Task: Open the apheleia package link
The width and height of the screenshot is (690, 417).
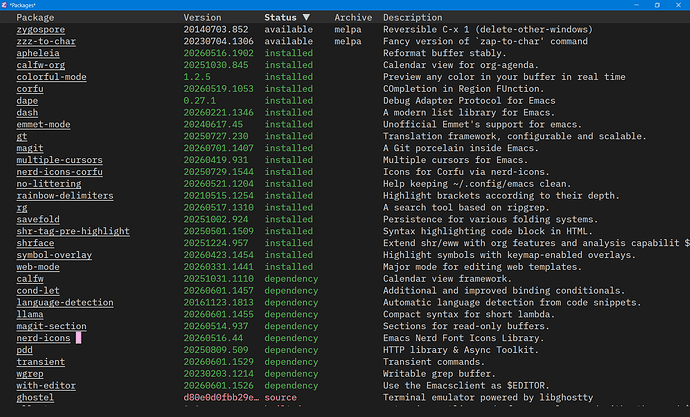Action: (38, 53)
